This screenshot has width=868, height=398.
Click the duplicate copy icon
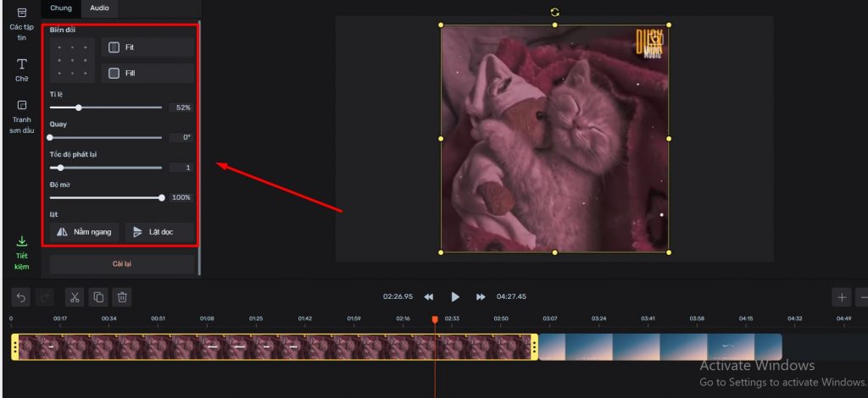(98, 297)
